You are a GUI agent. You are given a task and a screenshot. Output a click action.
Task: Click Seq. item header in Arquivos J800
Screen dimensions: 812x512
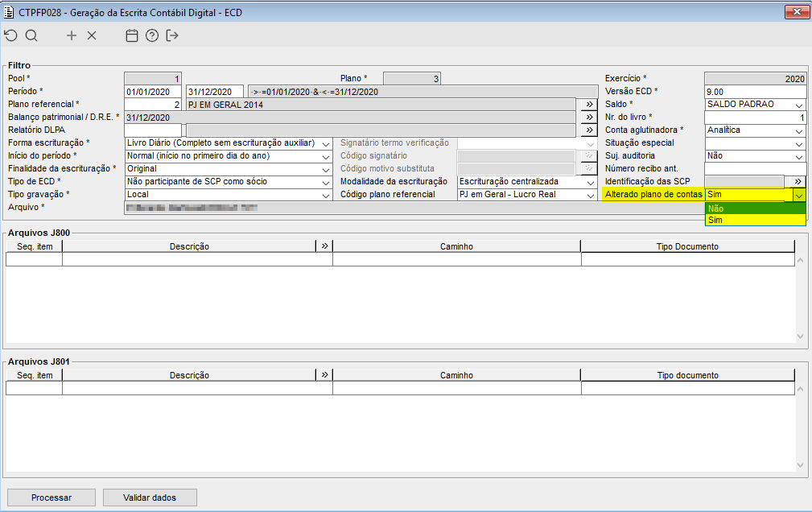coord(34,246)
